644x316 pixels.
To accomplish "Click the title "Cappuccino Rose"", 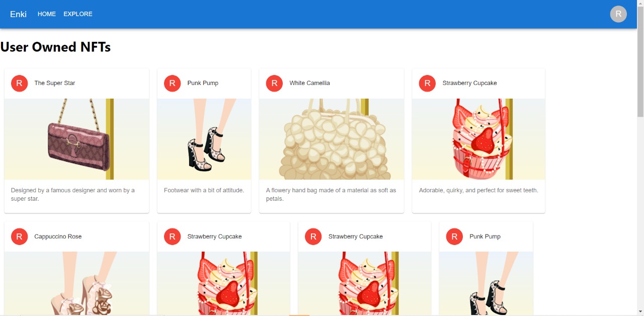I will (x=58, y=236).
